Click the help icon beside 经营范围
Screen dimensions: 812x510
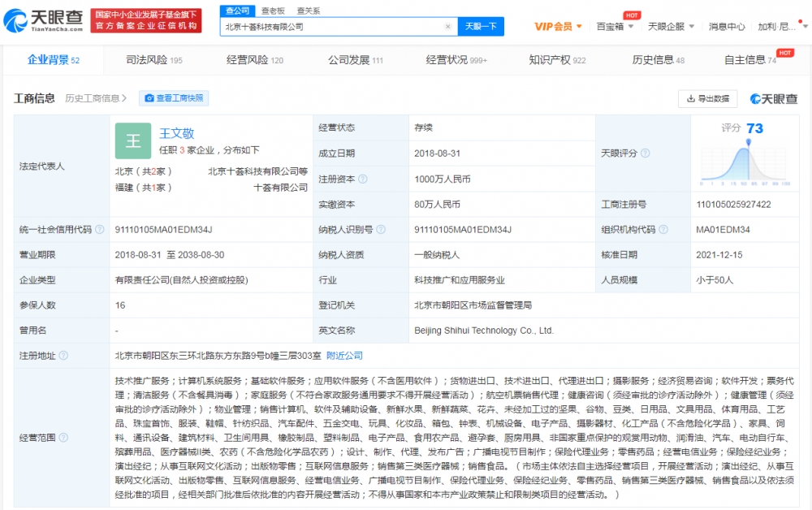63,438
